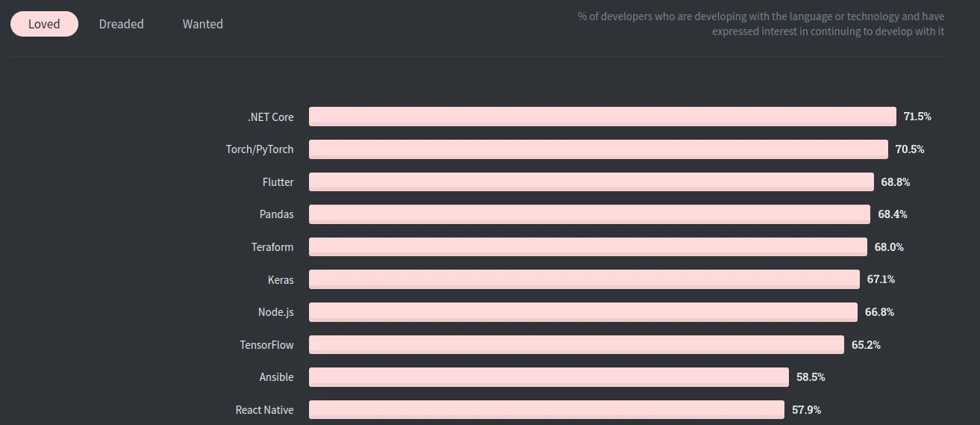Click the 'TensorFlow' label

coord(266,344)
